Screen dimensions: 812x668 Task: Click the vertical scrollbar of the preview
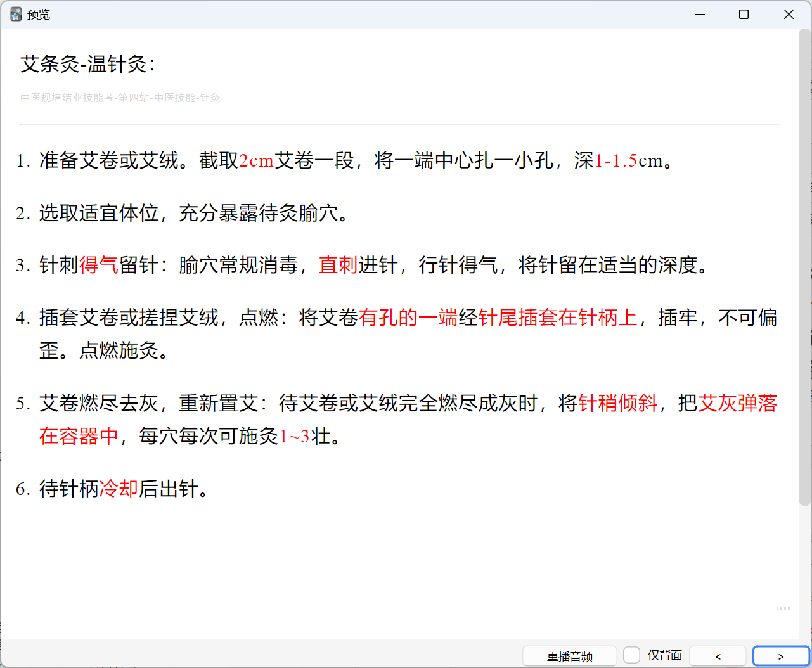tap(805, 266)
